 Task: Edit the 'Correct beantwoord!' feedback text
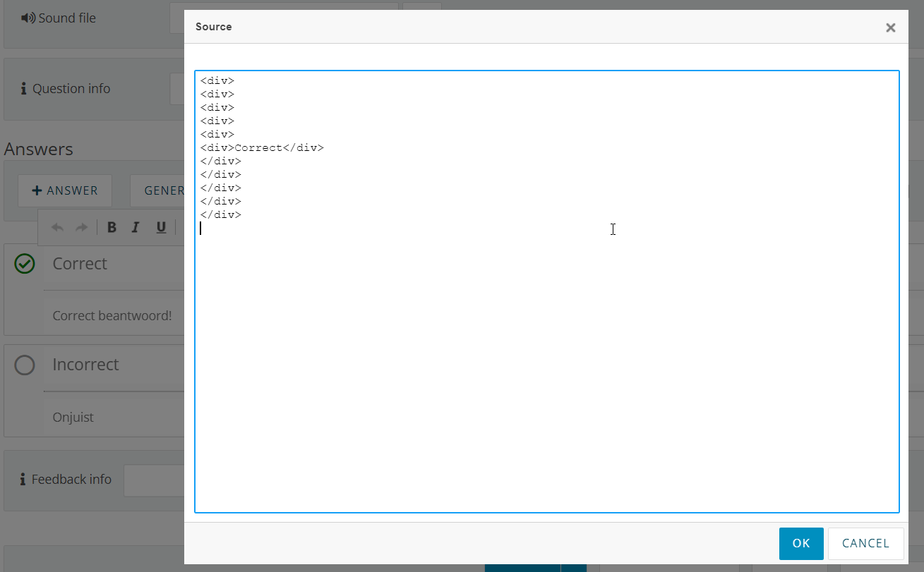pyautogui.click(x=113, y=316)
